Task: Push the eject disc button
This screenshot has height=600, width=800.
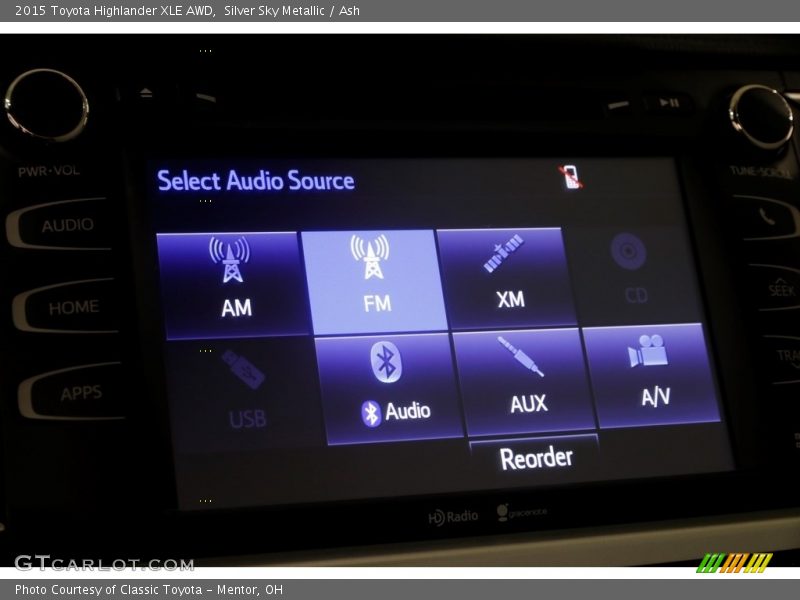Action: click(146, 93)
